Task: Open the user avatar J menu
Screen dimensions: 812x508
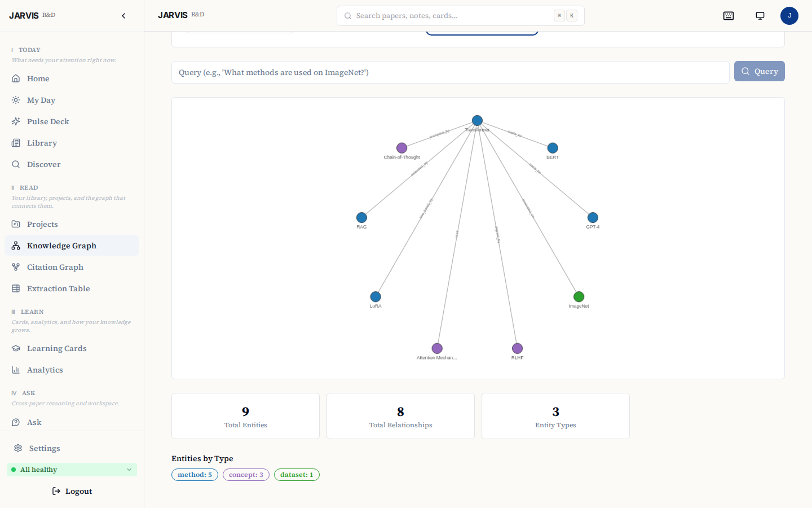Action: (x=789, y=16)
